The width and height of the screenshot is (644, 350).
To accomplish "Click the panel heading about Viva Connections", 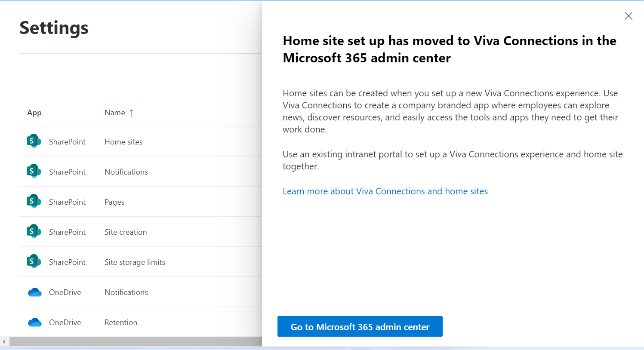I will (450, 49).
